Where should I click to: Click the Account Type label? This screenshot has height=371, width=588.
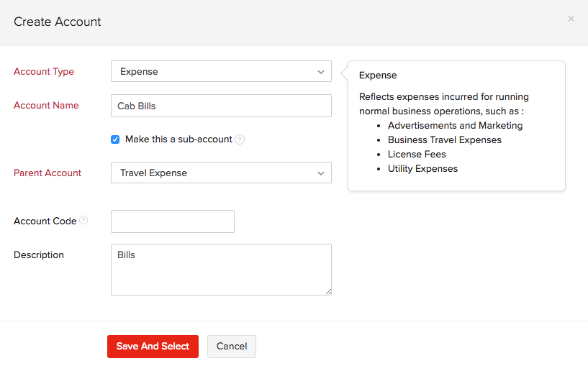point(44,72)
